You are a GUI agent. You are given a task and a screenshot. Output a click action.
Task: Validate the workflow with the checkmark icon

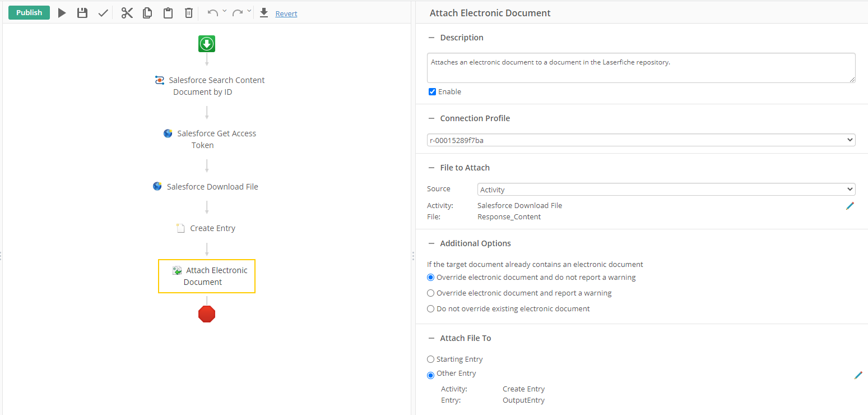coord(103,13)
